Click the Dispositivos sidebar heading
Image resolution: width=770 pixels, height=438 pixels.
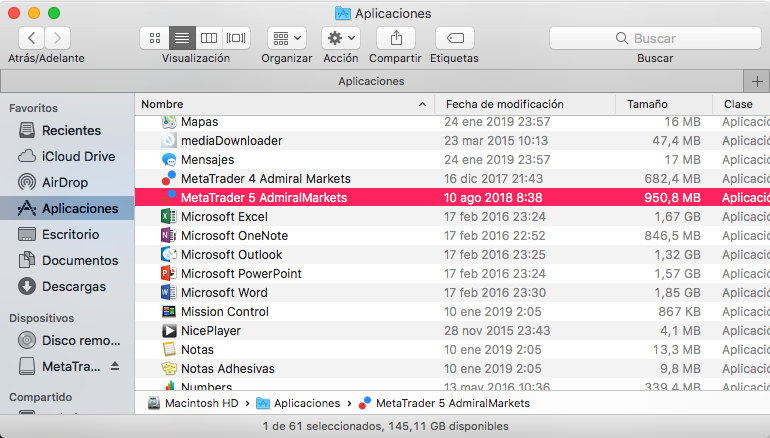tap(41, 318)
